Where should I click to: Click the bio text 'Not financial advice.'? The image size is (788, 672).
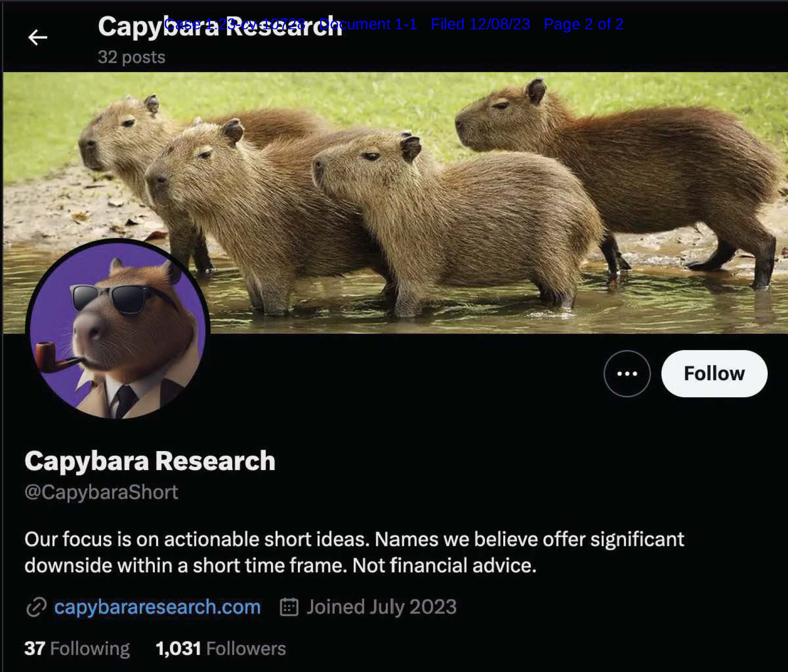click(444, 565)
